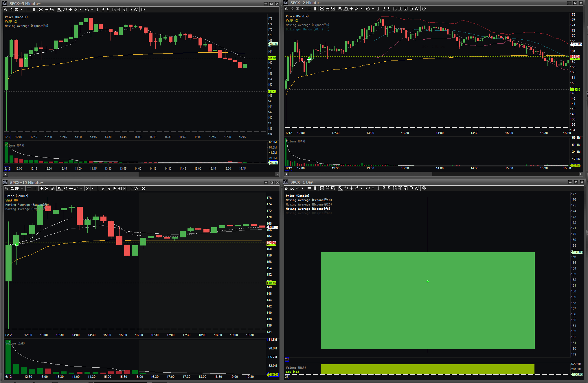Zoom in on the 2 Minute chart
This screenshot has height=383, width=588.
tap(322, 9)
